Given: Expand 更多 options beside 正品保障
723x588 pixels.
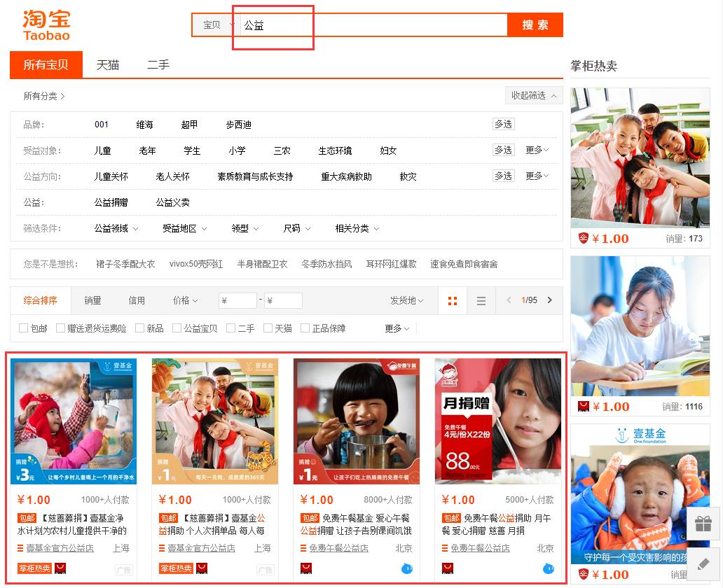Looking at the screenshot, I should pyautogui.click(x=397, y=328).
